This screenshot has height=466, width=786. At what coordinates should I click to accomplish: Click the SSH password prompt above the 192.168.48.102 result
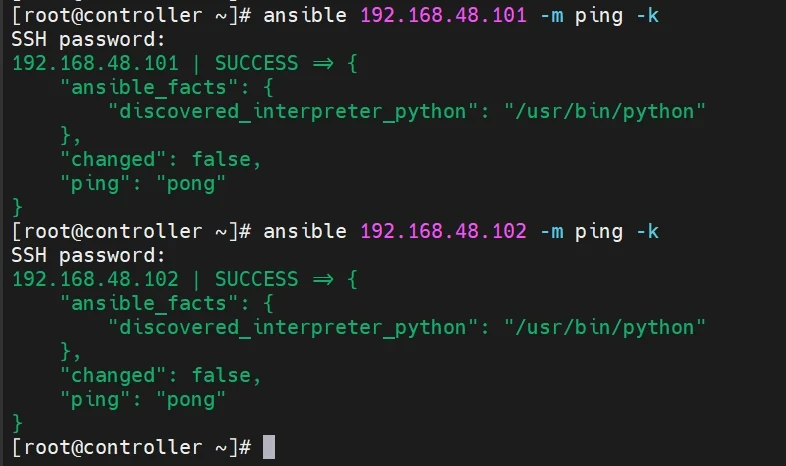pos(88,255)
